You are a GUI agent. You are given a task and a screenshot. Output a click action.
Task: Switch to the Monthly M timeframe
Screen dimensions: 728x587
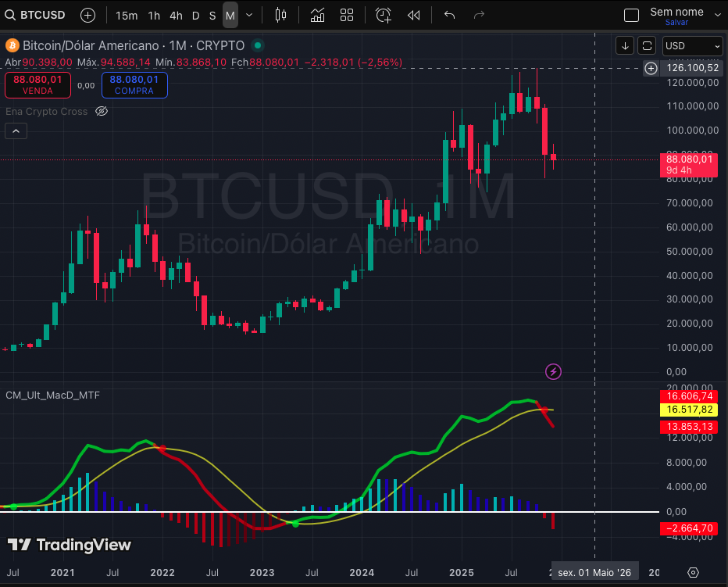pyautogui.click(x=230, y=15)
